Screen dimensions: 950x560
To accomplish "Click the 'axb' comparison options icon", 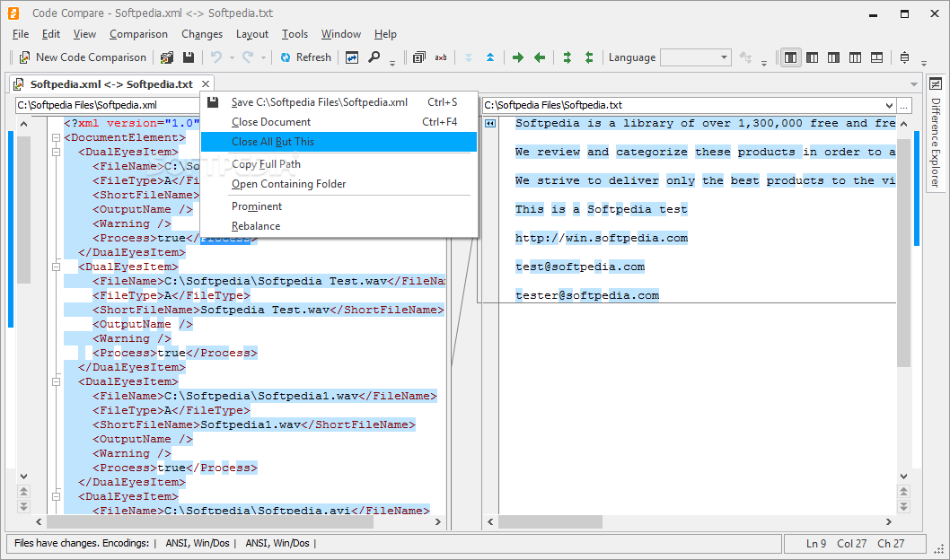I will (x=441, y=57).
